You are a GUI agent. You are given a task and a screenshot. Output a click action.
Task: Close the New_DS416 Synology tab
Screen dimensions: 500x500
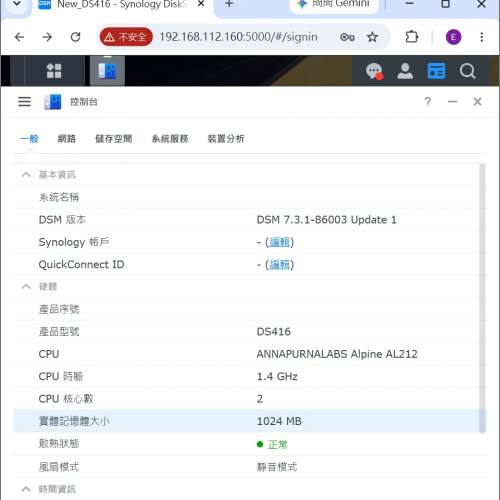(201, 4)
